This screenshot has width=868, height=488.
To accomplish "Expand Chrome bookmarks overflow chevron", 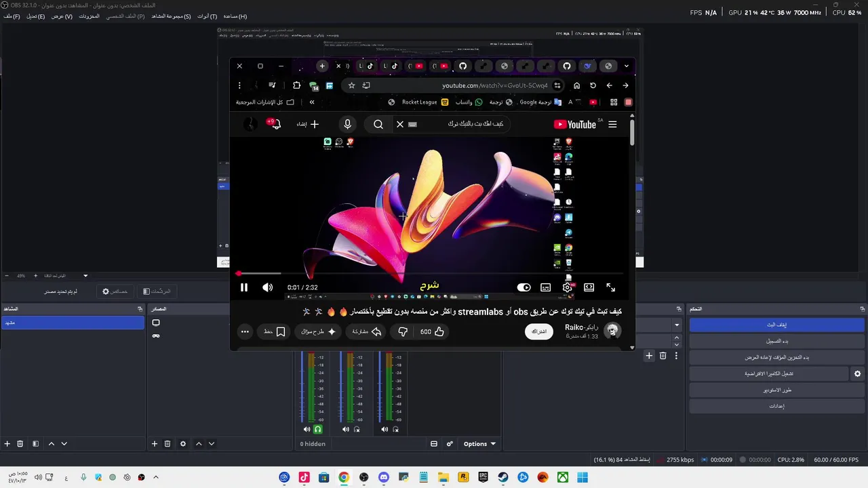I will coord(312,102).
